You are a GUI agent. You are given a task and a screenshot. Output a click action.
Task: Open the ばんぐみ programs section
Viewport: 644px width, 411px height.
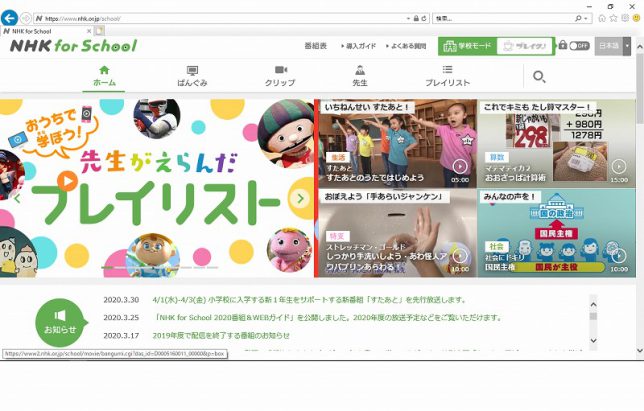click(191, 76)
